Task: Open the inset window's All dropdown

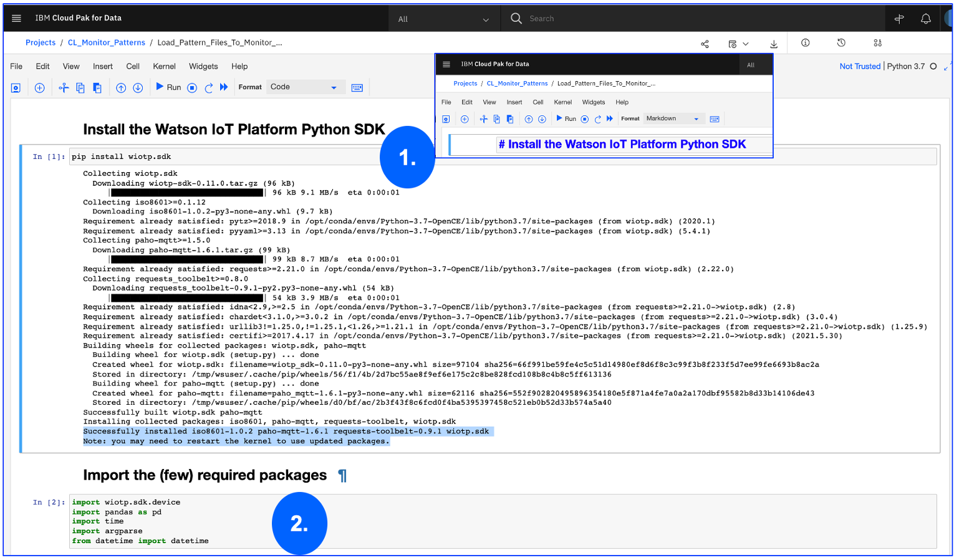Action: click(x=756, y=65)
